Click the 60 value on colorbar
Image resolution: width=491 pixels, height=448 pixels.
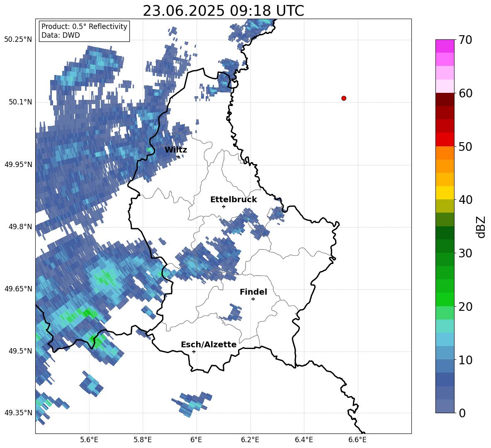click(465, 93)
